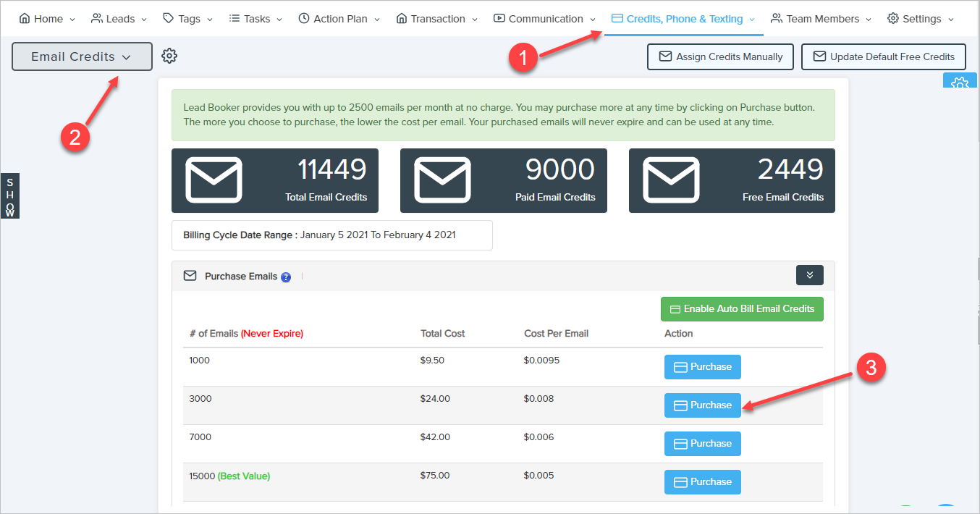
Task: Click the Free Email Credits envelope icon
Action: (671, 180)
